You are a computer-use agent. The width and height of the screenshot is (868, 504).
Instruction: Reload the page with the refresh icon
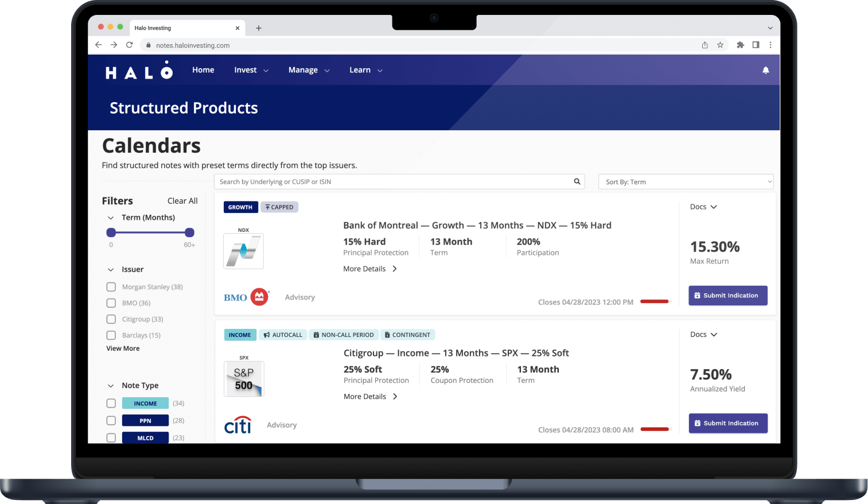point(130,45)
